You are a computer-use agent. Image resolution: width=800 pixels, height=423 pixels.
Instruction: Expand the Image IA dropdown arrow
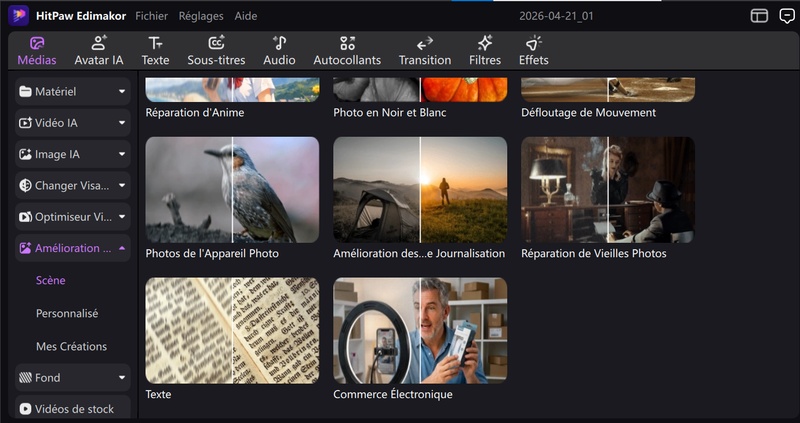122,154
